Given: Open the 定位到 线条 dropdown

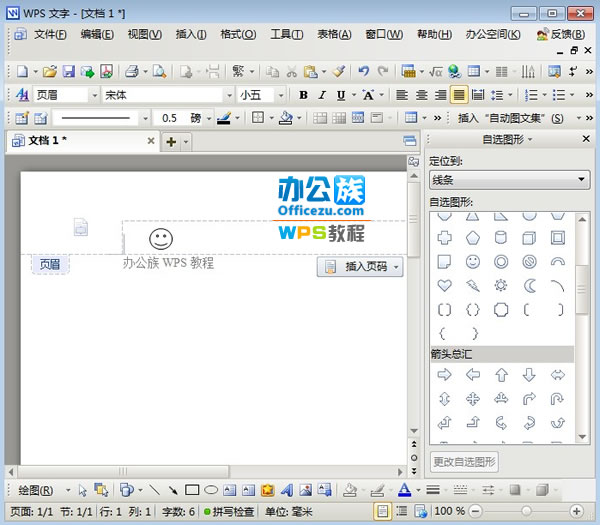Looking at the screenshot, I should point(509,180).
